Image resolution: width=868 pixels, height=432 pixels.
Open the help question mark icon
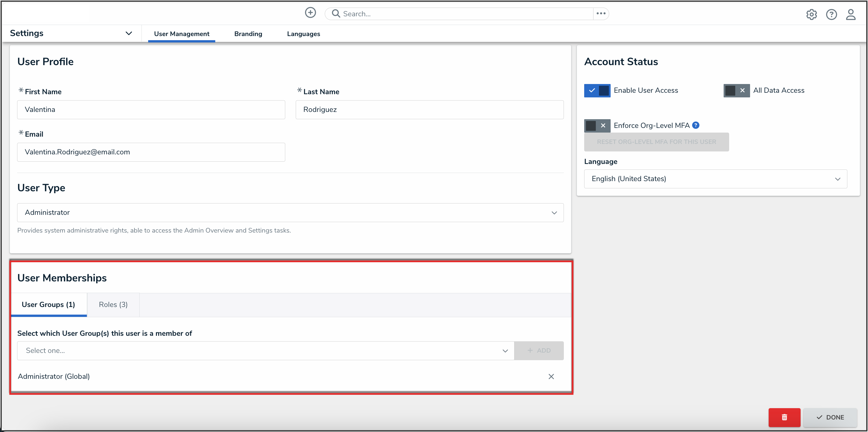pos(831,15)
